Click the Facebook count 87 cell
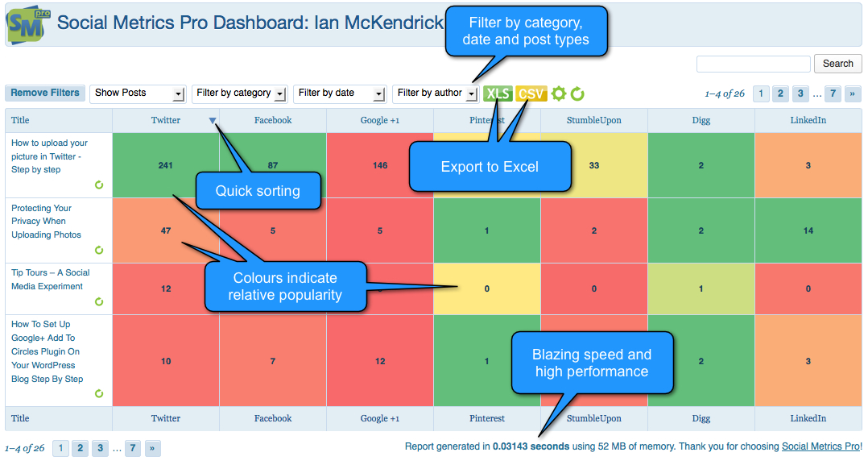This screenshot has width=868, height=469. (273, 165)
